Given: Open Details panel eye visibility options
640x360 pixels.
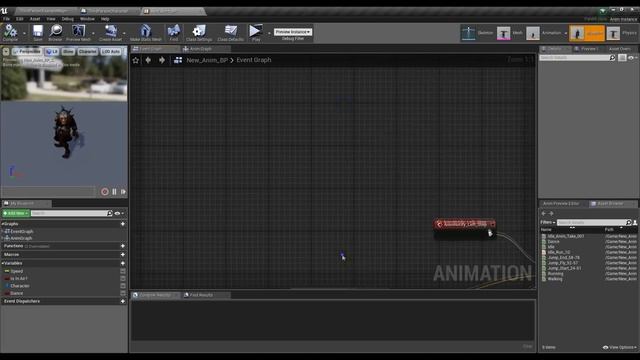Looking at the screenshot, I should click(x=632, y=58).
